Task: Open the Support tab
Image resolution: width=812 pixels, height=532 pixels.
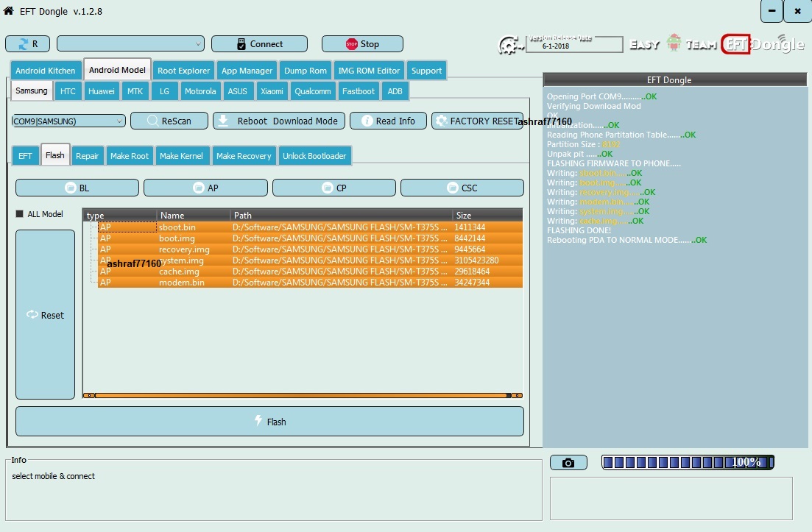Action: pos(426,71)
